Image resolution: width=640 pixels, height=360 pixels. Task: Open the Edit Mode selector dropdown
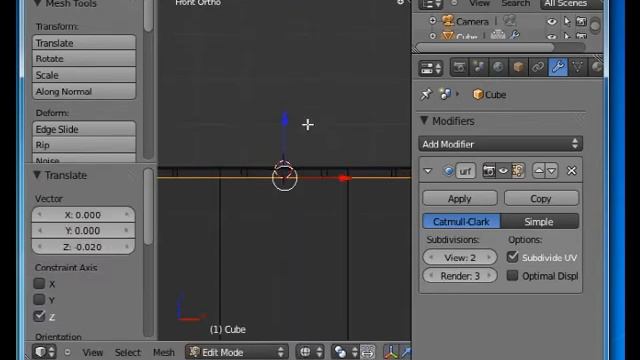237,352
